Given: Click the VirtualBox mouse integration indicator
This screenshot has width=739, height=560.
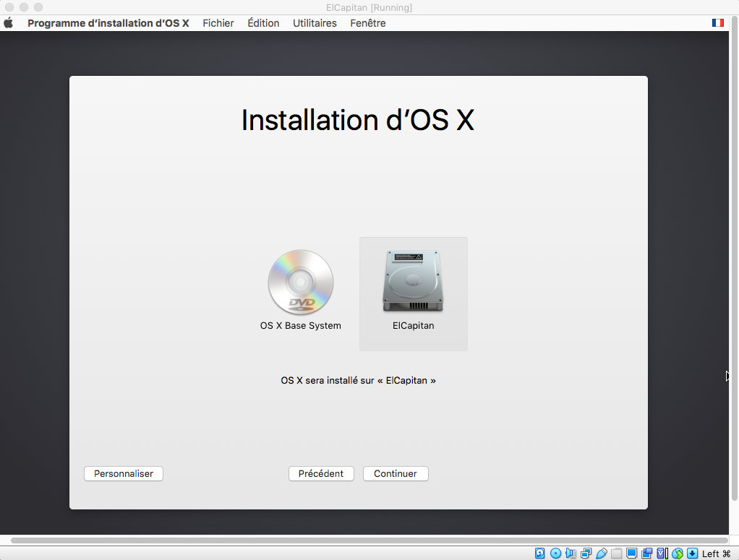Looking at the screenshot, I should pos(678,553).
